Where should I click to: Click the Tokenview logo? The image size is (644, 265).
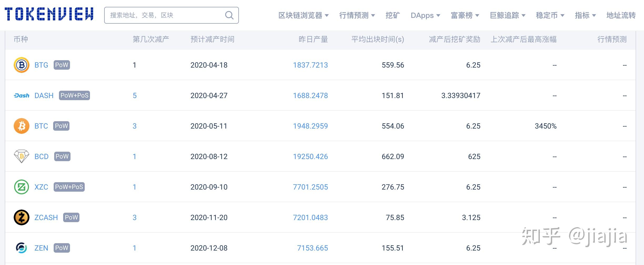click(49, 14)
